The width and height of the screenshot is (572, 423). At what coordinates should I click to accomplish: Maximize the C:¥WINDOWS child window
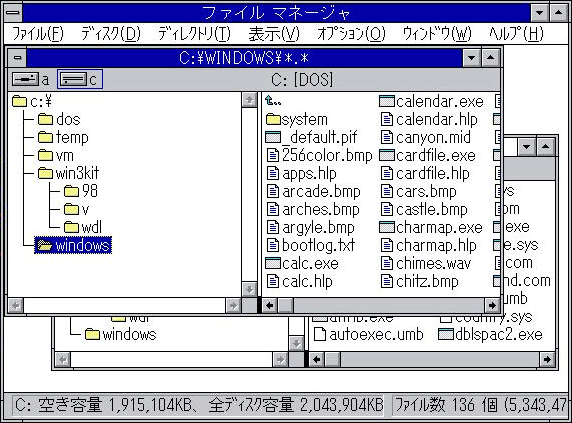coord(491,58)
